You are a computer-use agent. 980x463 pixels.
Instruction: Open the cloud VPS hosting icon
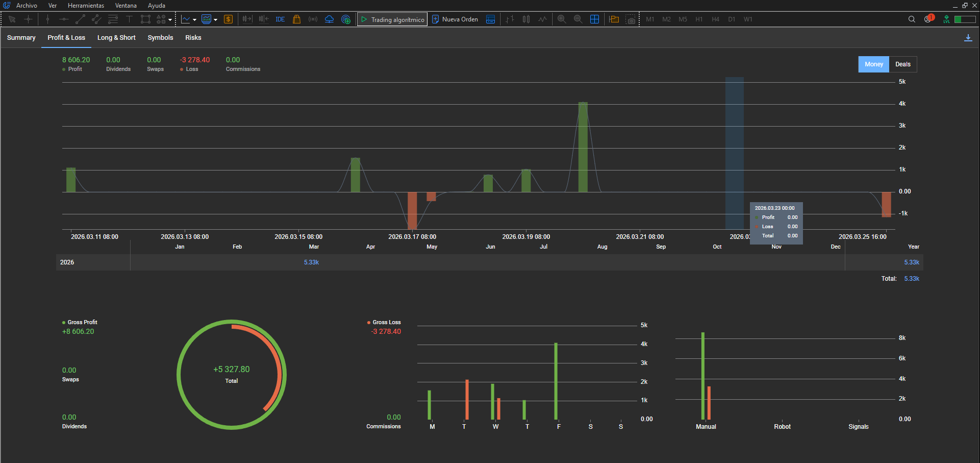pos(329,19)
